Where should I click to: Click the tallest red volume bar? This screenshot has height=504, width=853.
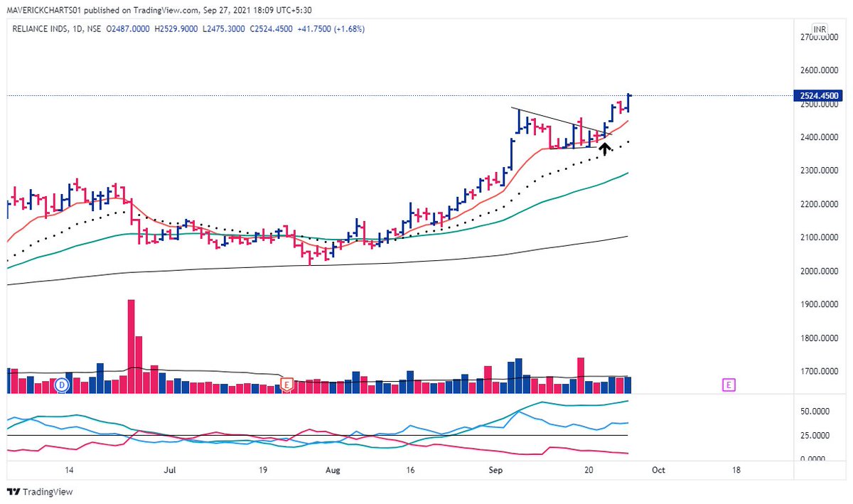point(132,346)
